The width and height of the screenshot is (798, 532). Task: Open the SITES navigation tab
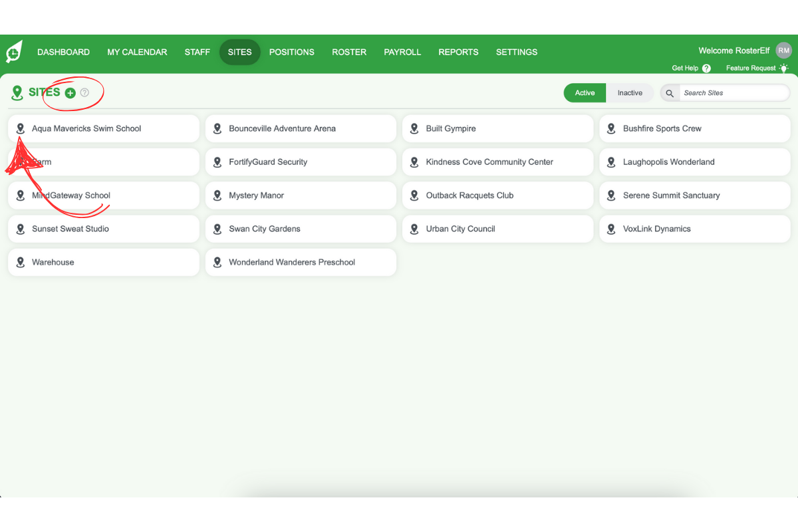pyautogui.click(x=239, y=52)
